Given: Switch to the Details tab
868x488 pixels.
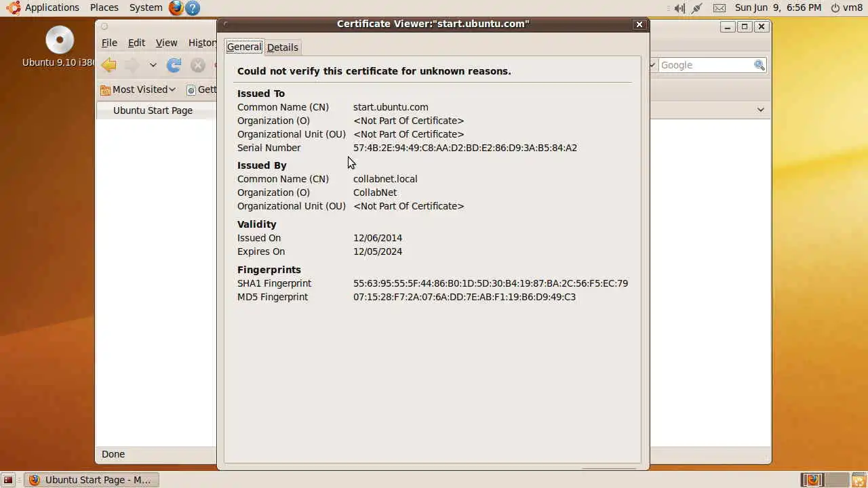Looking at the screenshot, I should pos(283,47).
